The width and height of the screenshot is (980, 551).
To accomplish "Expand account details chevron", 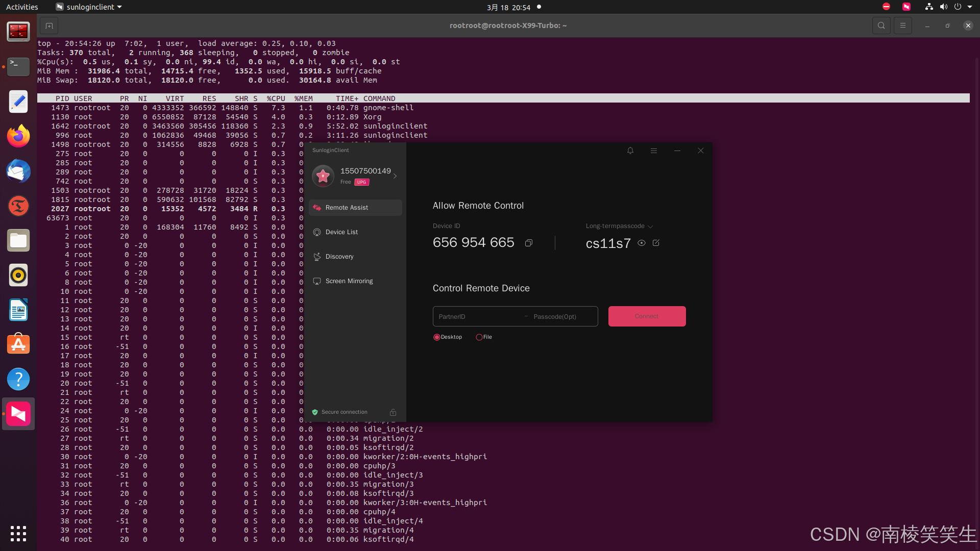I will click(x=395, y=176).
